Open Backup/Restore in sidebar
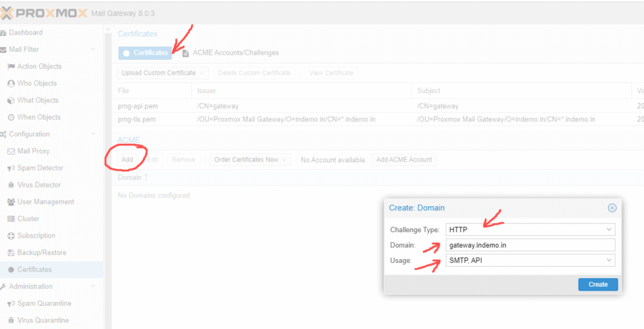This screenshot has width=644, height=329. pos(42,253)
